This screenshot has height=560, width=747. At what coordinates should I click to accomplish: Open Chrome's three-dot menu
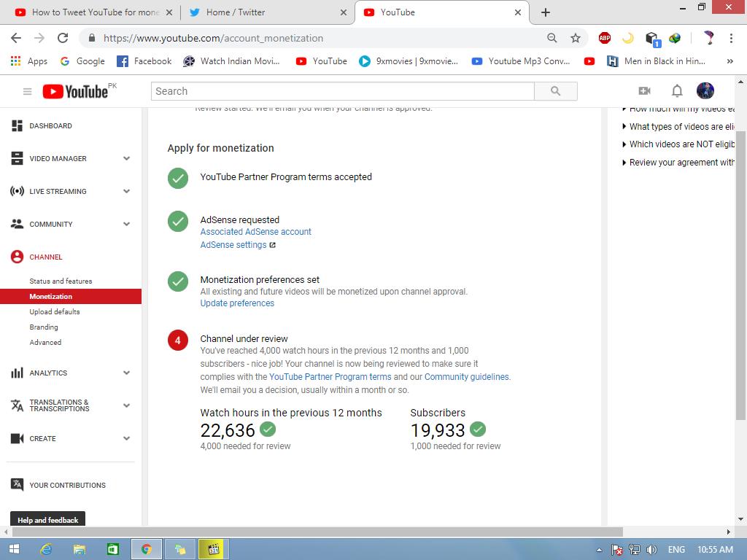tap(731, 38)
